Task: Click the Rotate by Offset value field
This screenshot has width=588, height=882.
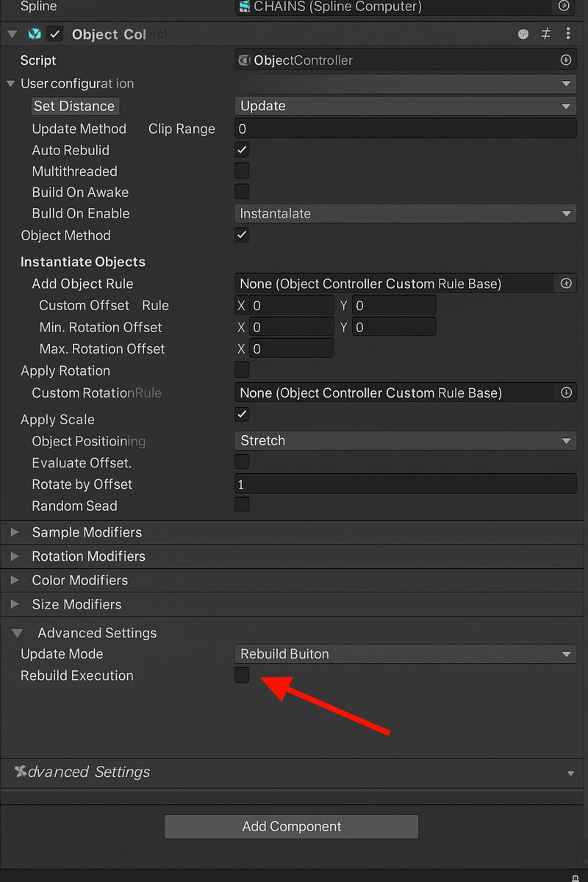Action: click(x=406, y=484)
